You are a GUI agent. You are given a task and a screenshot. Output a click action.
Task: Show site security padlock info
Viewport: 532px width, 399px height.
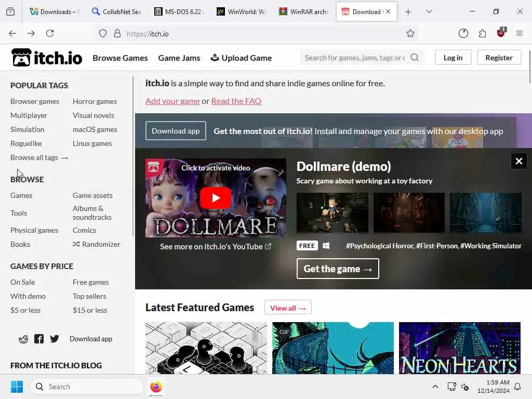pyautogui.click(x=117, y=33)
